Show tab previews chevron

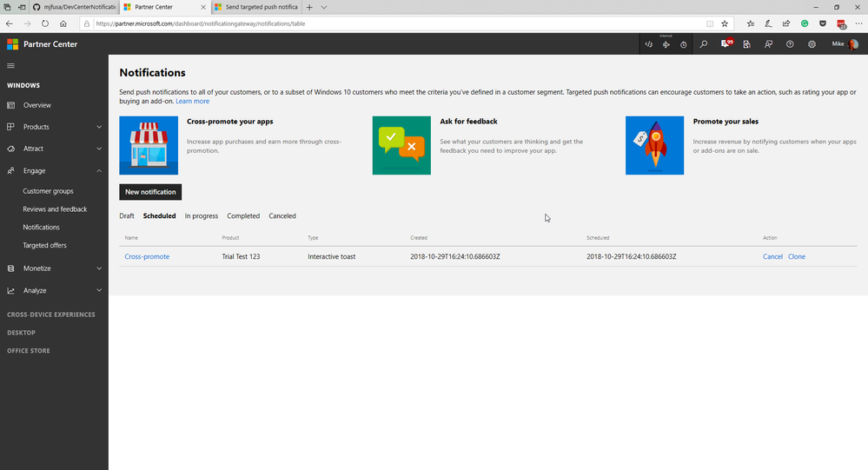pos(324,7)
